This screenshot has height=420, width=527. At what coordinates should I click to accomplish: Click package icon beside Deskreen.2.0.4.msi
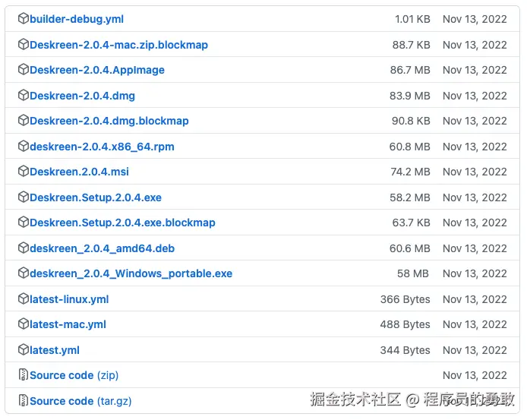pos(24,172)
